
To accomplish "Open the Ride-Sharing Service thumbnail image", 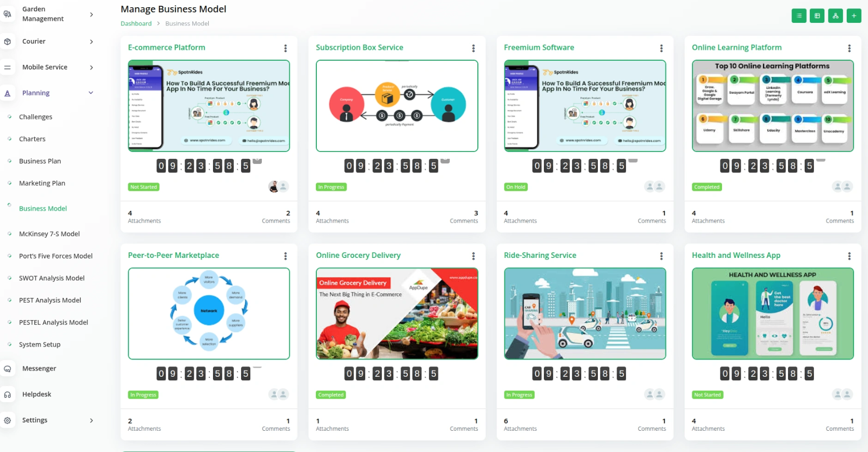I will (585, 313).
